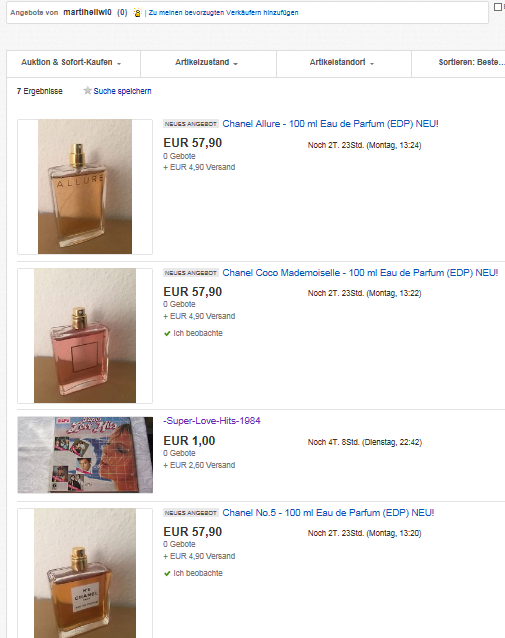Click green checkmark under Chanel No.5 listing
Viewport: 505px width, 638px height.
coord(167,574)
